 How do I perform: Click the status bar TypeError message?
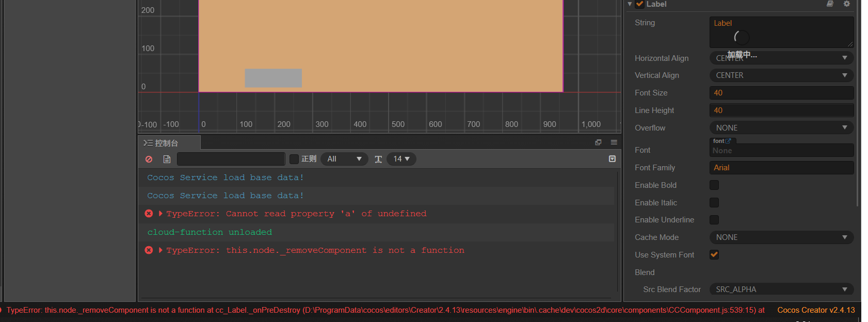(x=385, y=310)
